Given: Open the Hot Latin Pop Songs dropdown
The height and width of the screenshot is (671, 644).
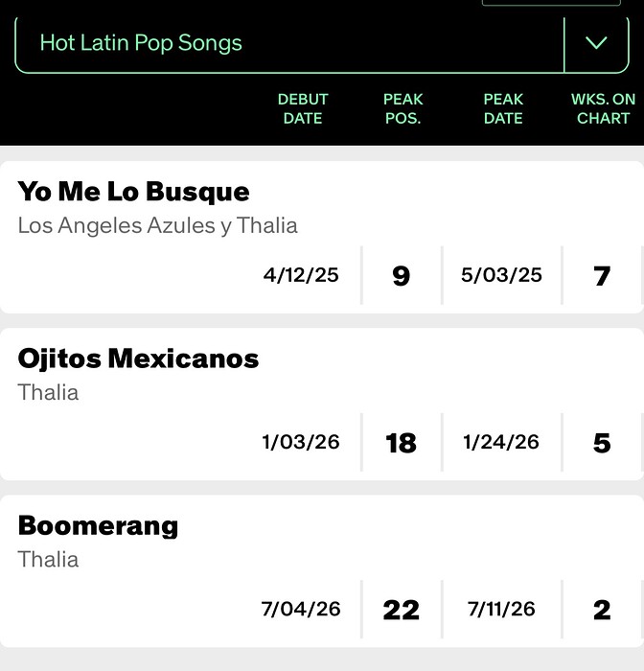Looking at the screenshot, I should coord(322,43).
